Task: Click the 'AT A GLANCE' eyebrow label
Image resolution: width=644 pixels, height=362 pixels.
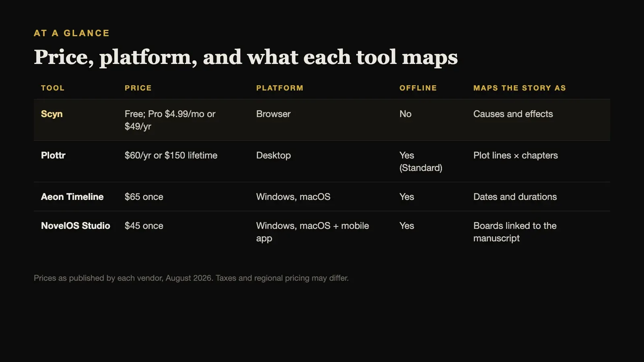Action: point(72,33)
